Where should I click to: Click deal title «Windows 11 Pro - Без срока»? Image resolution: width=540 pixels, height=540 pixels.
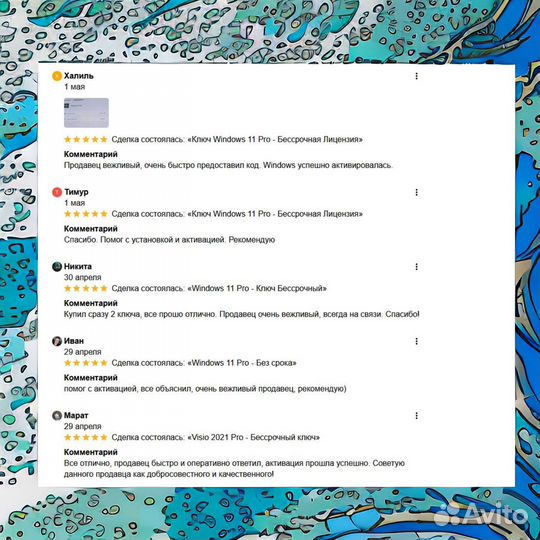242,363
